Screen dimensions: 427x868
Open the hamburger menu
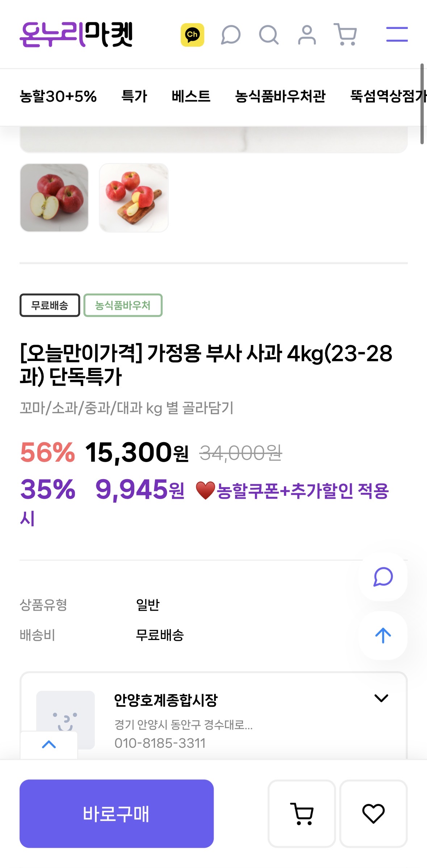[x=397, y=34]
